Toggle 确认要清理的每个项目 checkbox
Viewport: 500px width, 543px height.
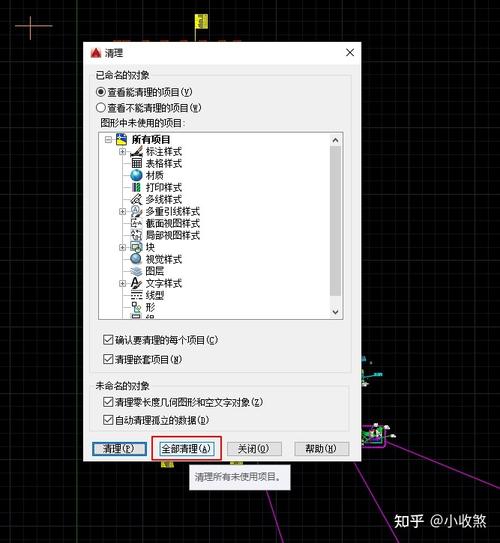click(108, 340)
